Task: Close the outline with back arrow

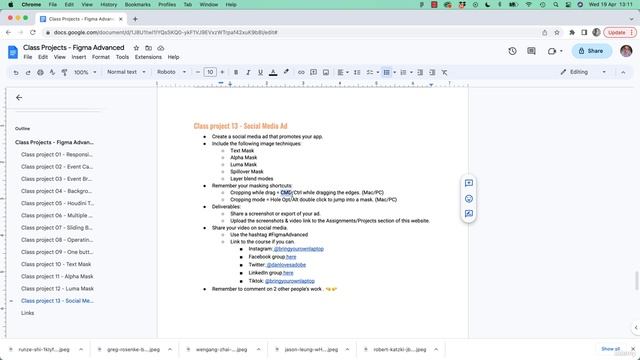Action: (x=19, y=98)
